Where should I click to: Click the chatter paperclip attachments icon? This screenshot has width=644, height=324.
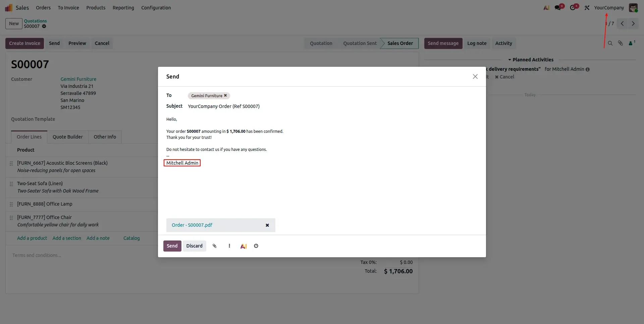(621, 43)
